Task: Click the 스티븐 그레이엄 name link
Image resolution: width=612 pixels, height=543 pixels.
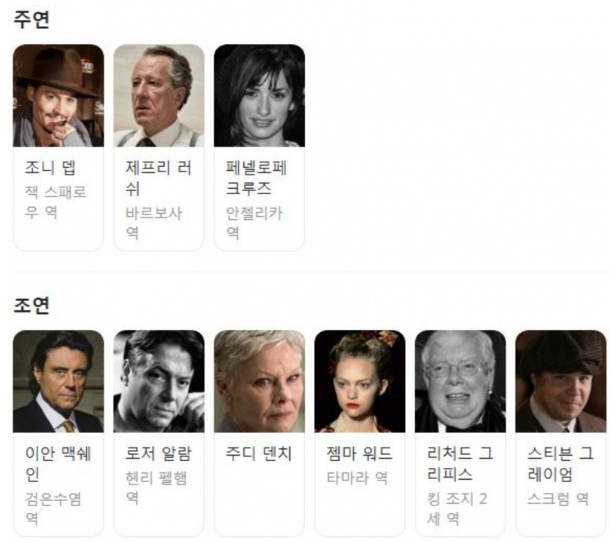Action: point(560,464)
